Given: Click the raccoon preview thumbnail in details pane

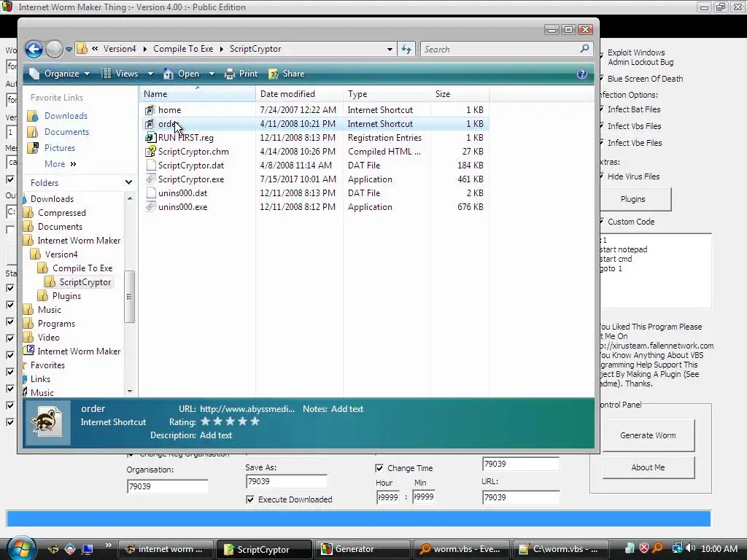Looking at the screenshot, I should [46, 422].
